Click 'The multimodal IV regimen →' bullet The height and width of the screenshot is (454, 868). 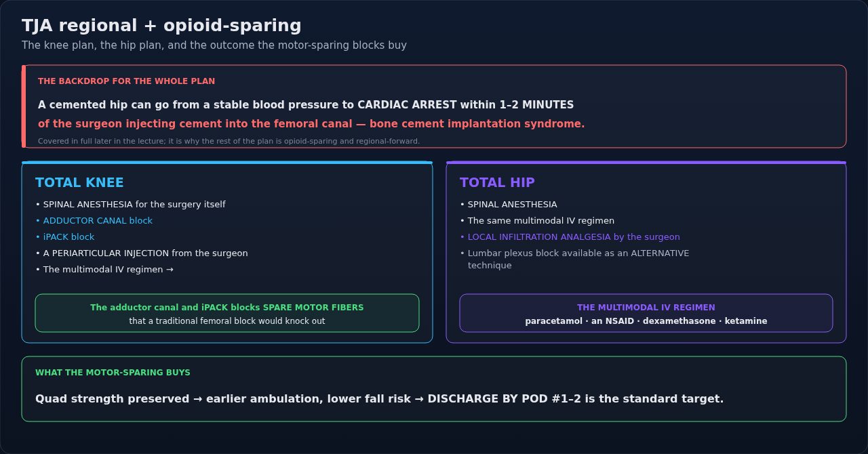104,270
